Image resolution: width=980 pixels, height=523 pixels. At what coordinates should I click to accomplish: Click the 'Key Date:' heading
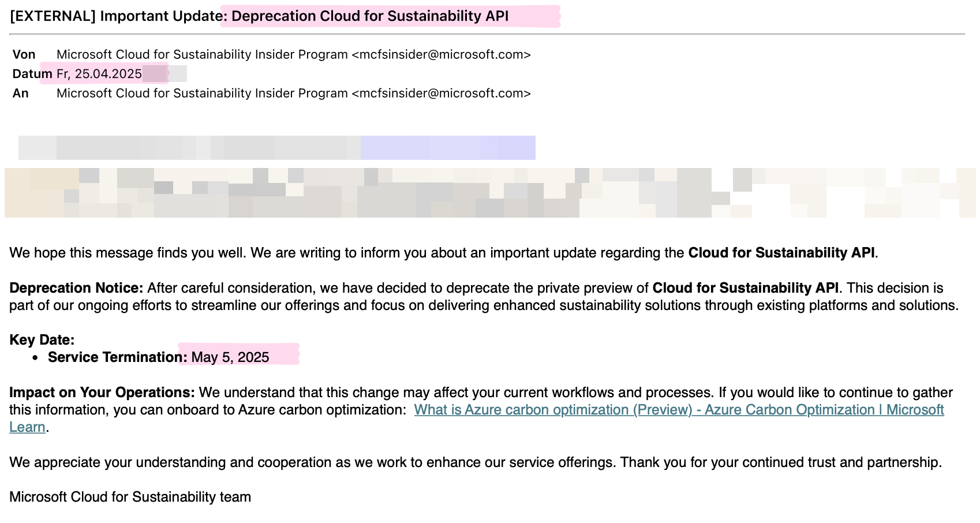42,340
